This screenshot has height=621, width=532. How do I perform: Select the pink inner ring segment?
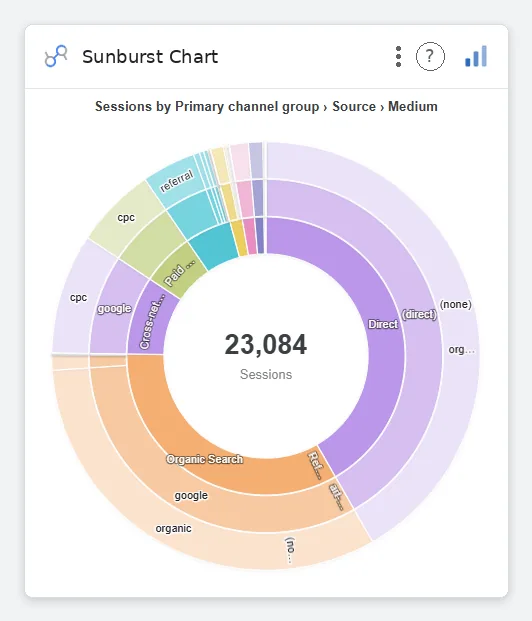pos(250,237)
